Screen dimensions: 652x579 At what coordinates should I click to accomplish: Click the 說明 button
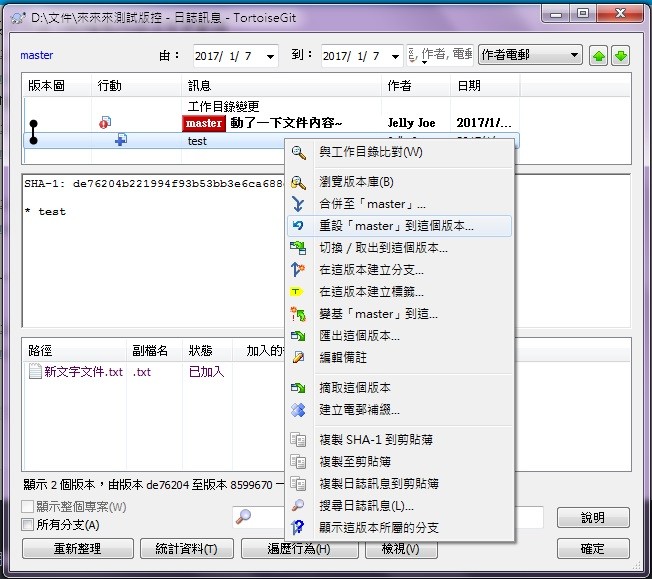coord(593,517)
